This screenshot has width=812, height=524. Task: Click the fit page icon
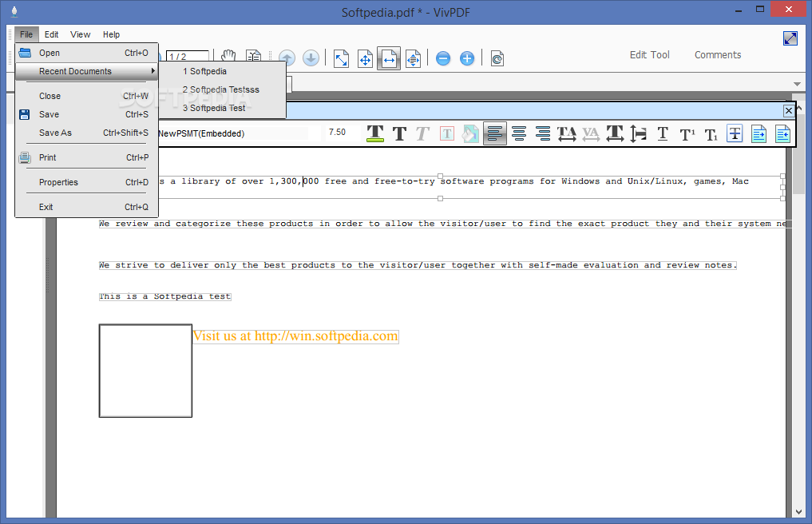(365, 58)
